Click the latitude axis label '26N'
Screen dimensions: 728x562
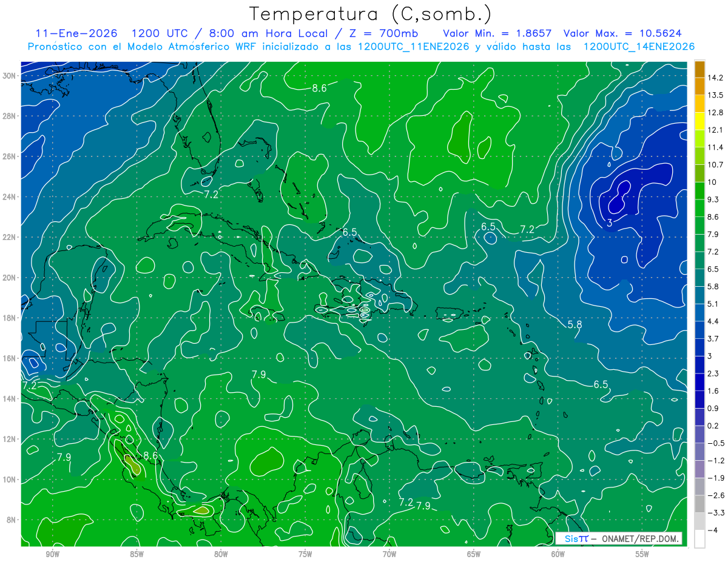(x=10, y=156)
